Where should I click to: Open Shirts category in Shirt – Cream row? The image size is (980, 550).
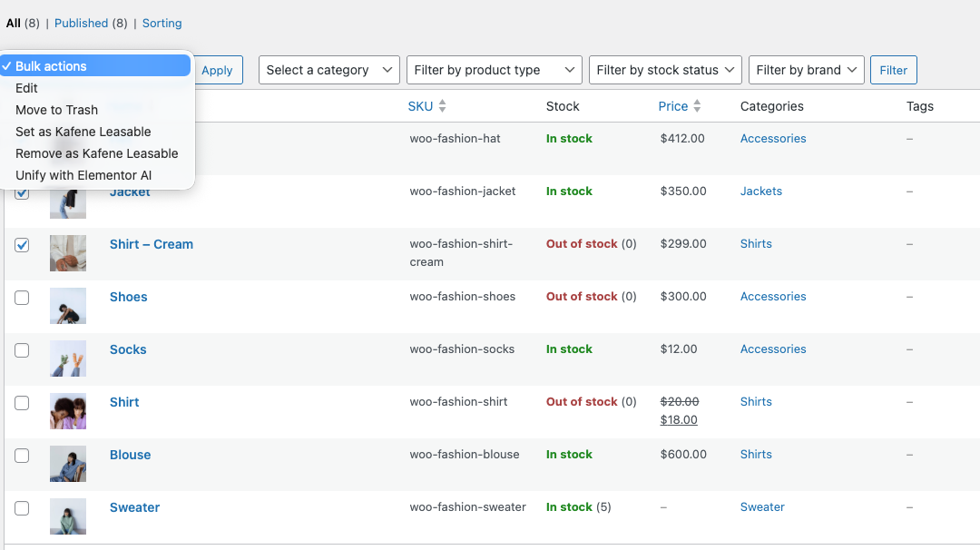pos(756,244)
